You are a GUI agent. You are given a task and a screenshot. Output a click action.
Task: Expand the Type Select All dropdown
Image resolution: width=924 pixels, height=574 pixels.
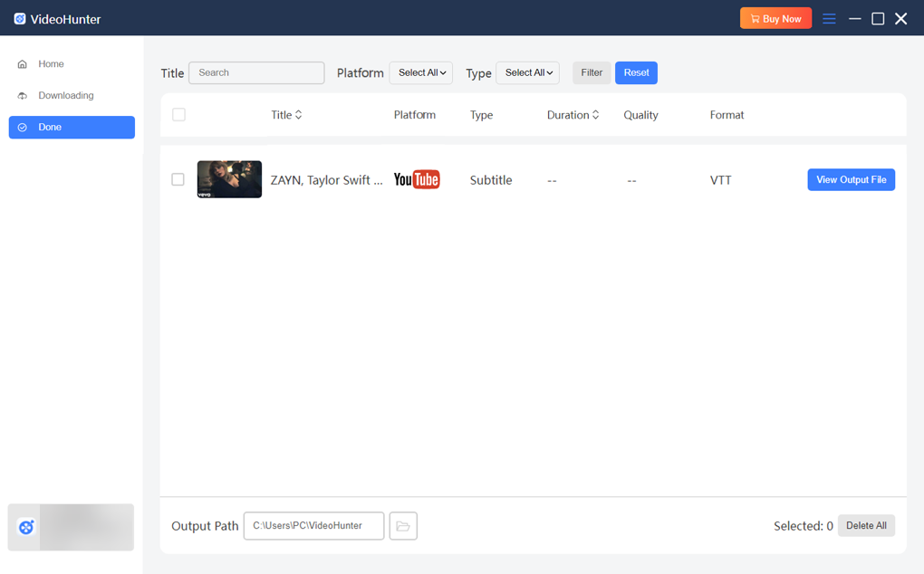(527, 73)
